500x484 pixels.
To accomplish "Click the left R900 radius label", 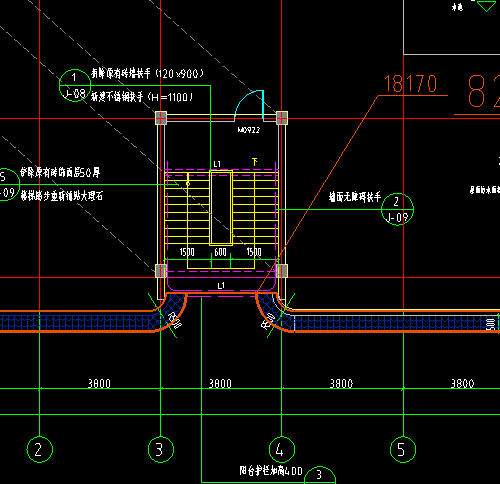I will (x=175, y=320).
